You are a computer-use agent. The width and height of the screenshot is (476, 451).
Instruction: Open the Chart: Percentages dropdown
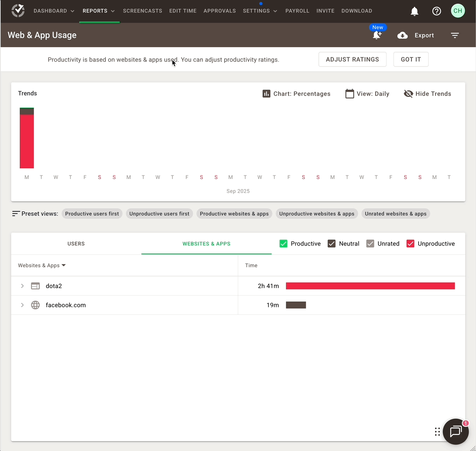296,93
